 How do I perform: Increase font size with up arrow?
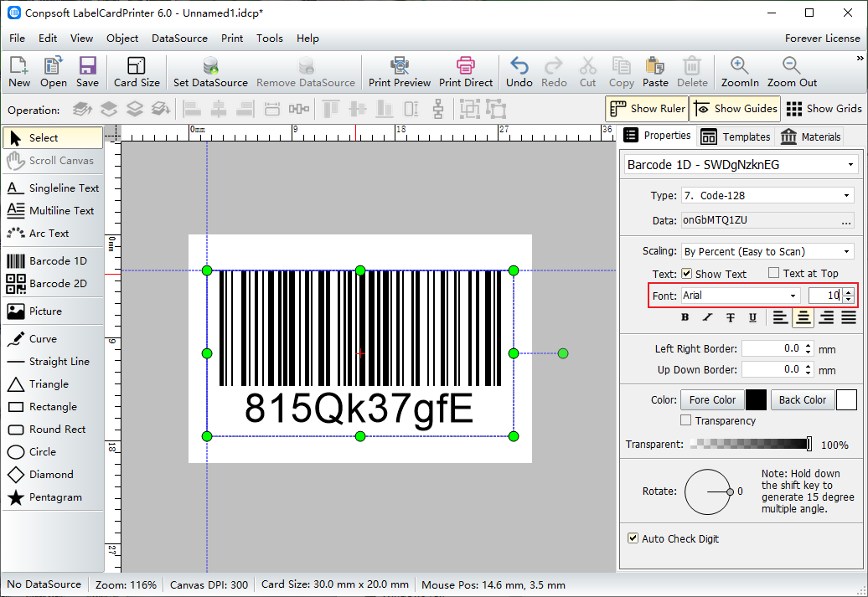point(849,292)
